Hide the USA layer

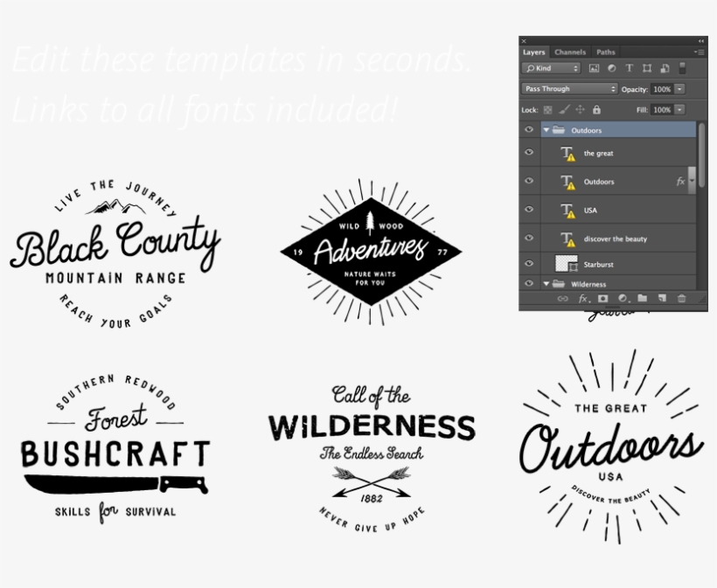[x=529, y=209]
